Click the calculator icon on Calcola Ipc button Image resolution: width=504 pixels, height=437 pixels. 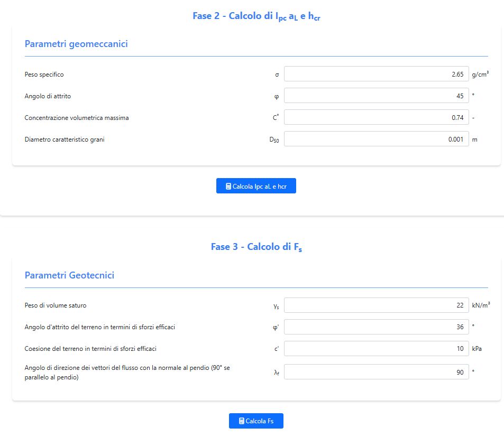pos(228,187)
